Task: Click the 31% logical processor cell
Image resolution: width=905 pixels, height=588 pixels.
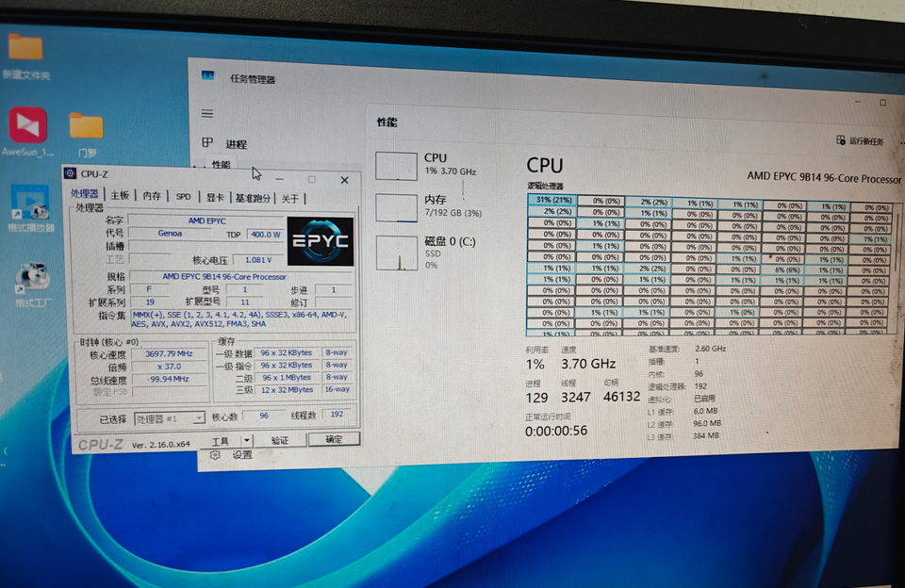Action: 551,200
